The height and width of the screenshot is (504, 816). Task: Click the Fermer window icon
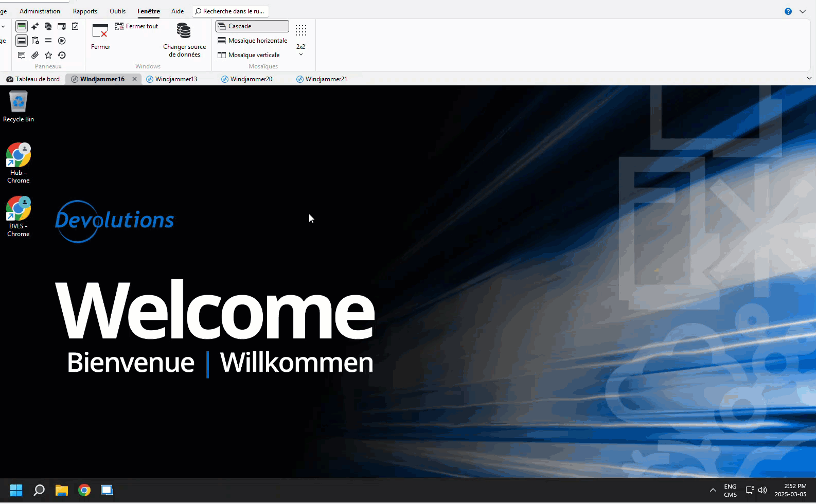coord(100,31)
